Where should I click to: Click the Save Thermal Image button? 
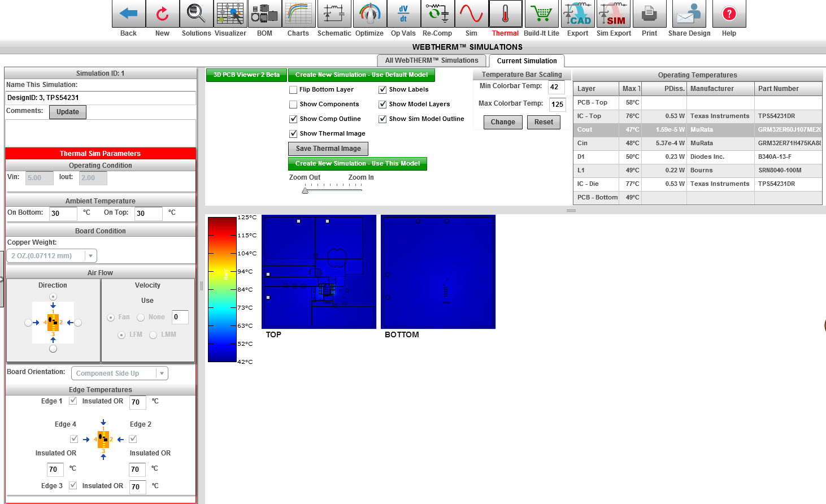coord(328,149)
